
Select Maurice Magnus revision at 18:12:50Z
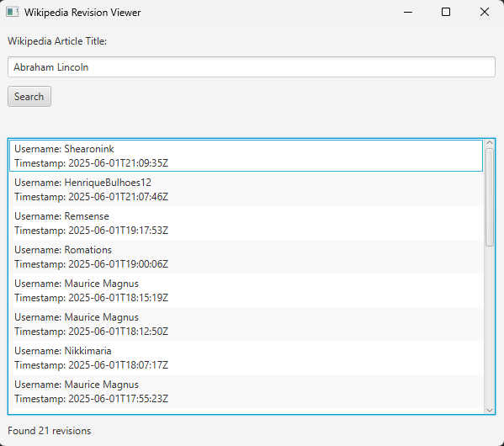(x=246, y=324)
